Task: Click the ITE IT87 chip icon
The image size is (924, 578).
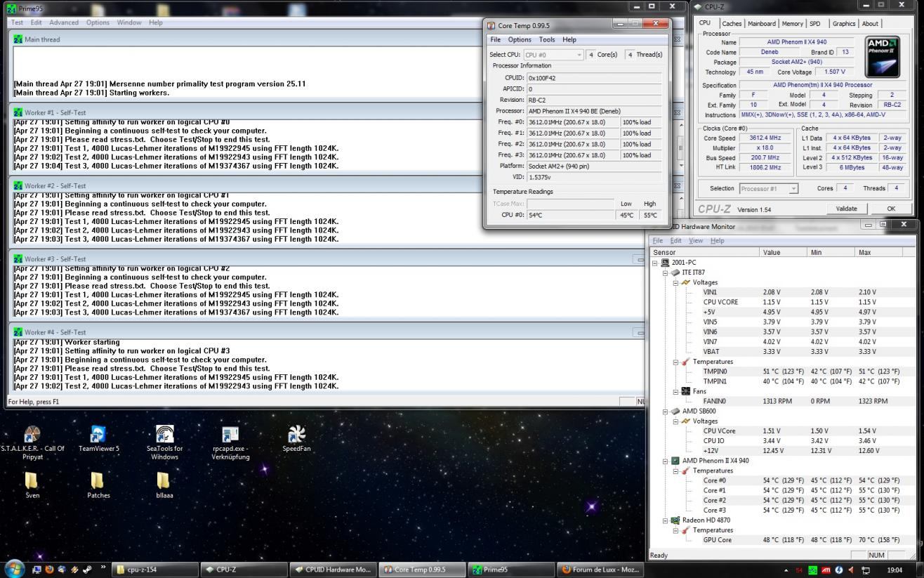Action: (676, 272)
